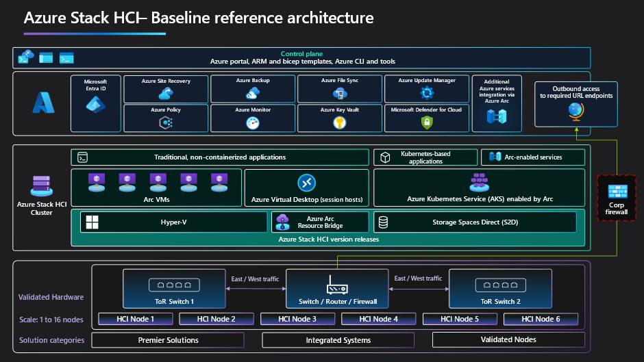The image size is (644, 362).
Task: Click 'Outbound access to required URL endpoints' text
Action: click(576, 92)
